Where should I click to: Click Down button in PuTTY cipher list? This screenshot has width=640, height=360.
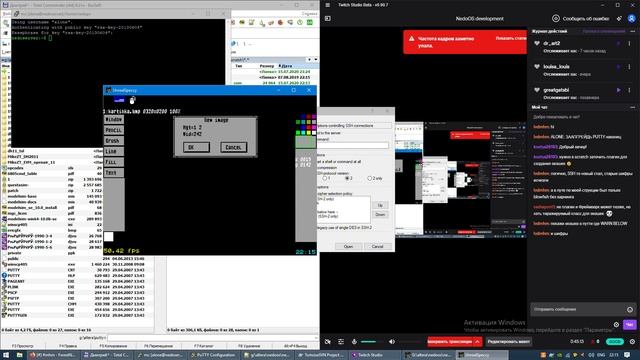point(380,214)
